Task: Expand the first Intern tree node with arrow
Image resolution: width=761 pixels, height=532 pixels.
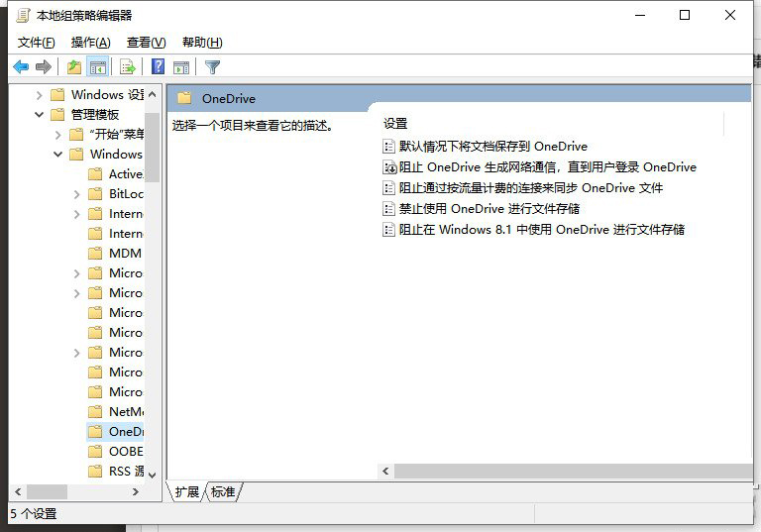Action: pos(76,214)
